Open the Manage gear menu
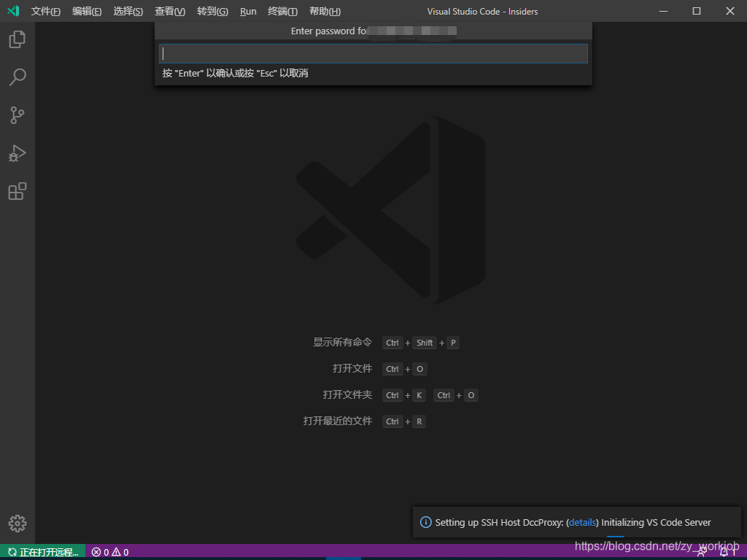The height and width of the screenshot is (560, 747). (x=18, y=524)
